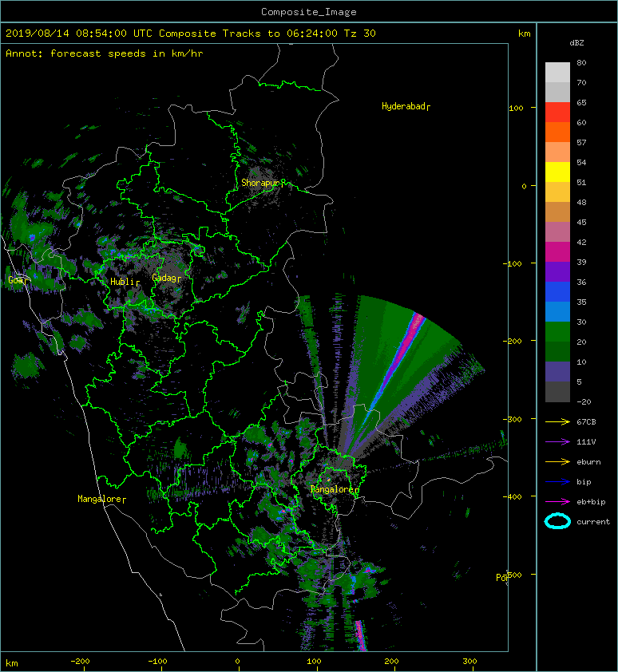The image size is (618, 672).
Task: Click the km unit label in header bar
Action: (x=524, y=34)
